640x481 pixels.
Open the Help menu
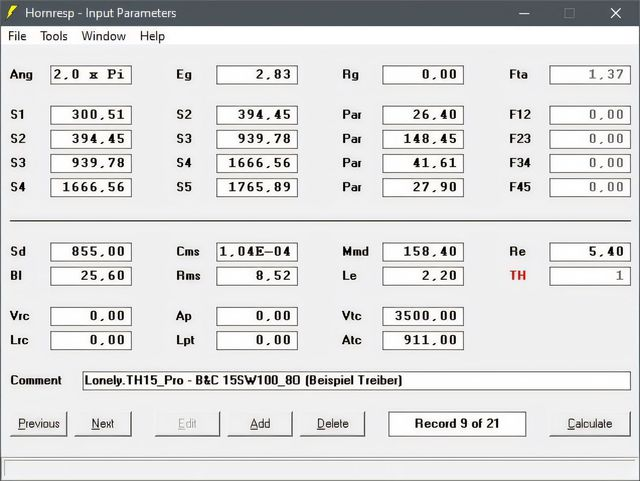(152, 36)
